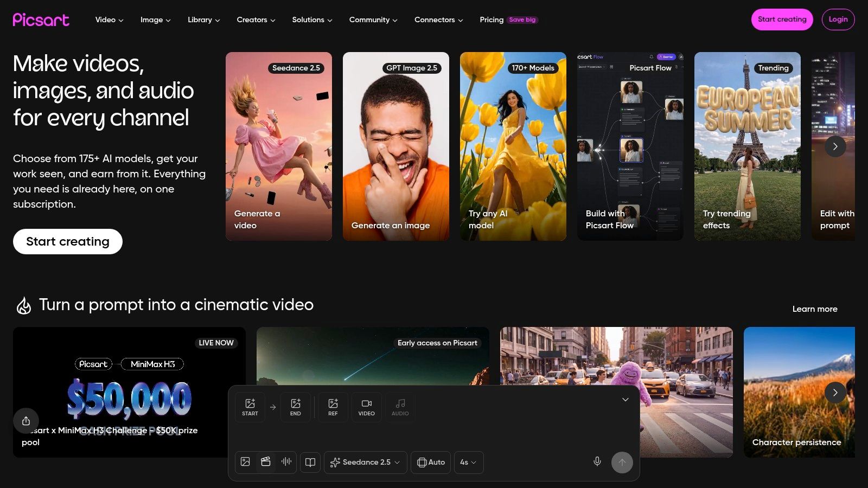Add an AUDIO reference track

tap(400, 407)
